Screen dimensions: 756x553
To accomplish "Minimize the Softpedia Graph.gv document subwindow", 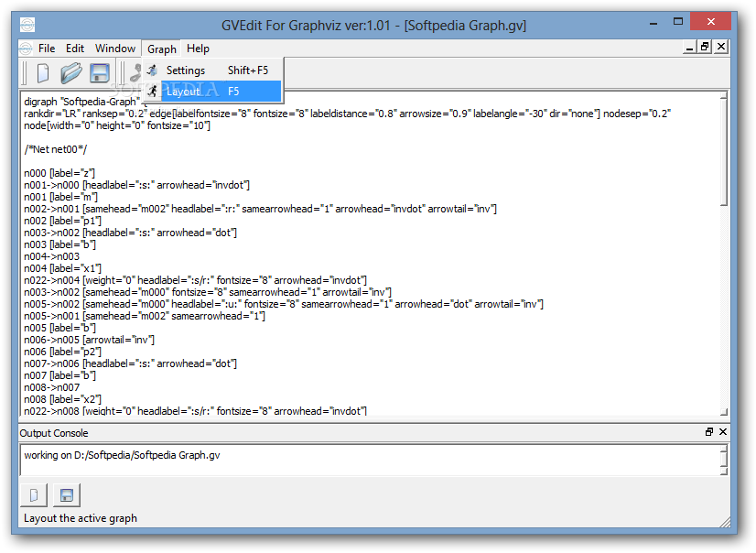I will (690, 47).
